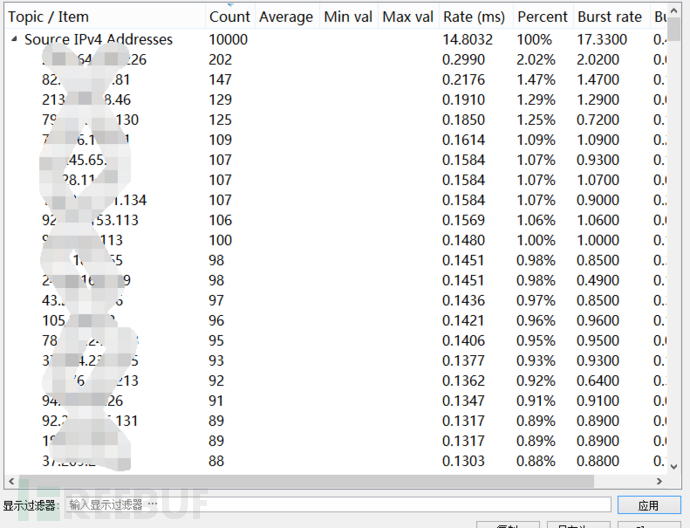Click the horizontal scrollbar left arrow

tap(11, 481)
